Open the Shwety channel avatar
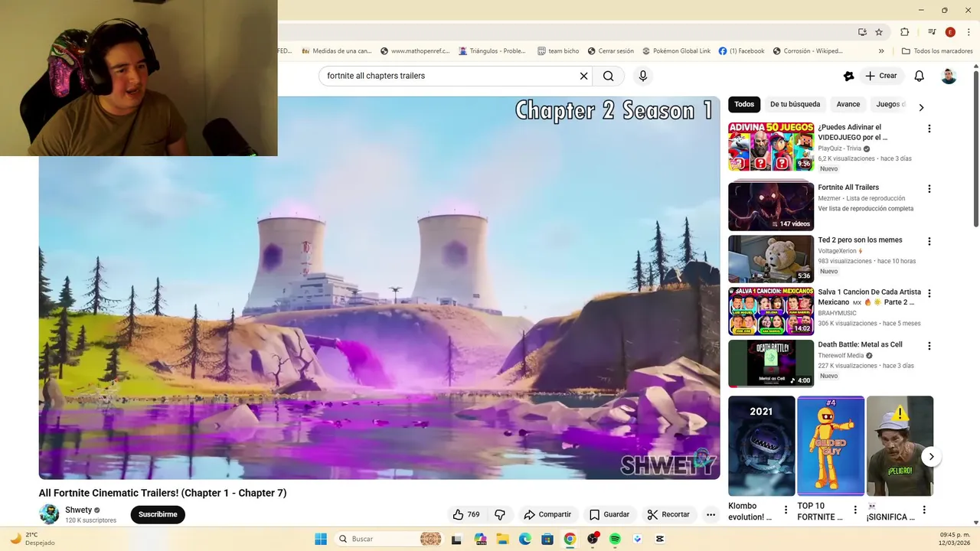Viewport: 980px width, 551px height. pos(49,514)
